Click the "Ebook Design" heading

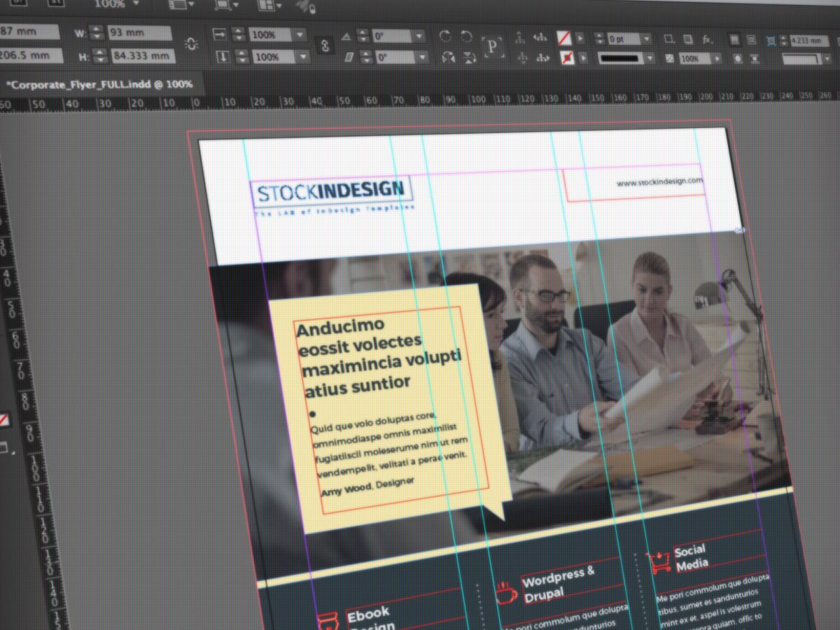point(370,619)
